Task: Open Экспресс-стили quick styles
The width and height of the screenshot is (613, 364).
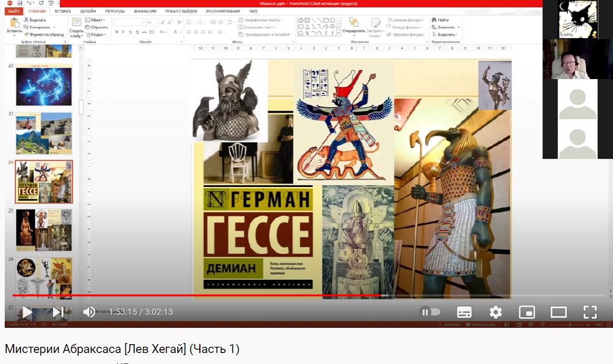Action: 375,27
